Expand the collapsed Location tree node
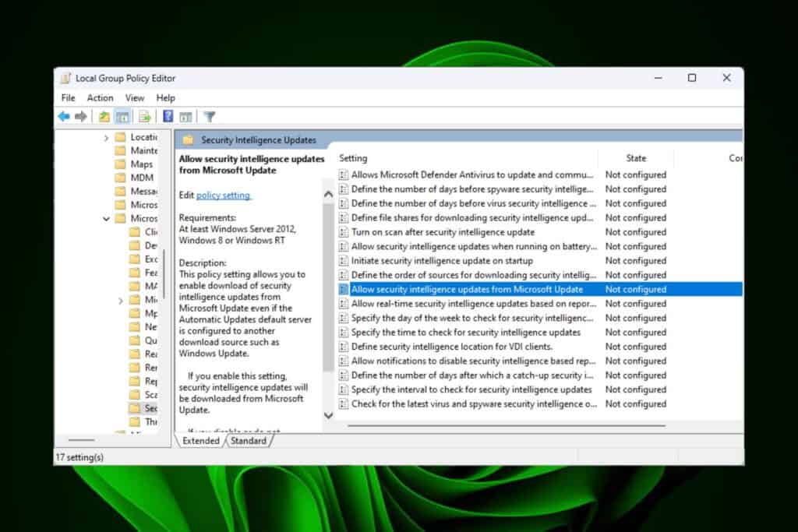This screenshot has width=798, height=532. tap(108, 136)
